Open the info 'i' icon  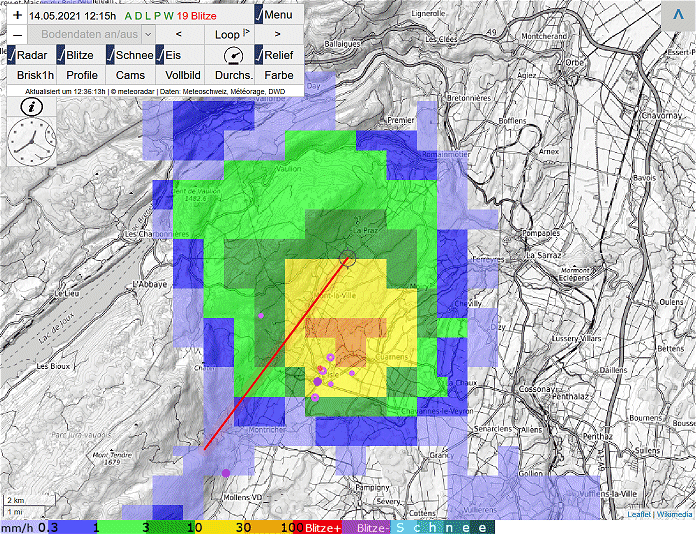(x=32, y=107)
